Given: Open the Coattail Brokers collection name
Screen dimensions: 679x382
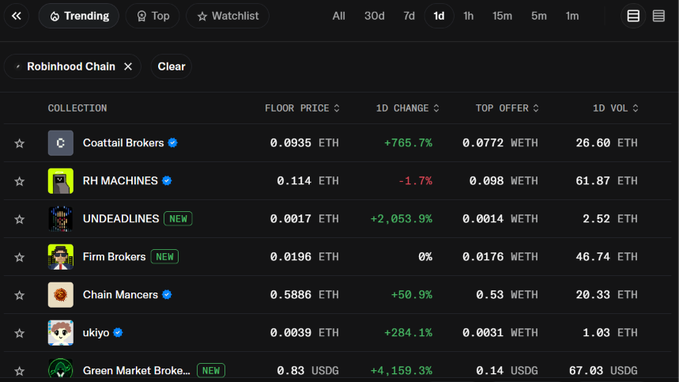Looking at the screenshot, I should pos(123,143).
